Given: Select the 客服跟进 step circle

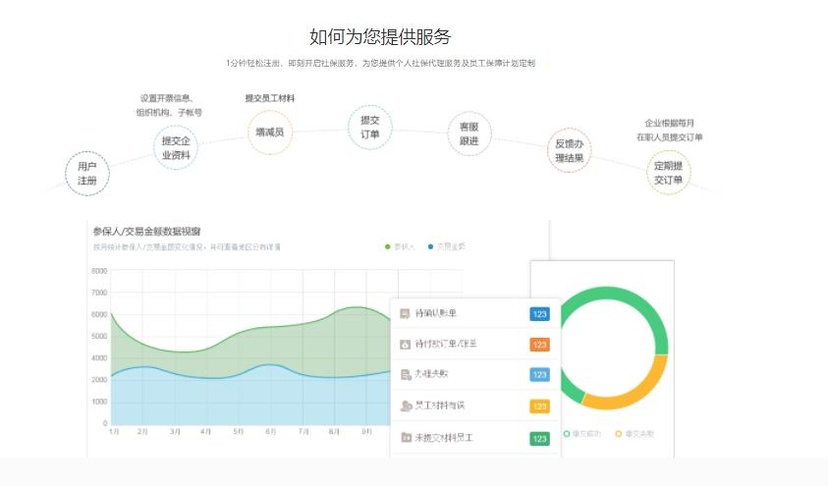Looking at the screenshot, I should tap(469, 134).
